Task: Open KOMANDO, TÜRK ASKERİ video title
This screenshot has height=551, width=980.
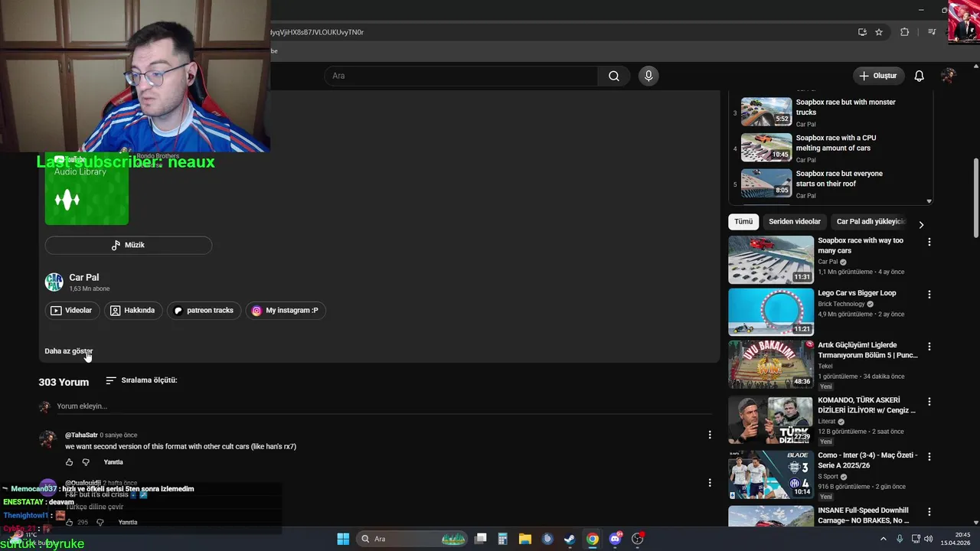Action: pyautogui.click(x=867, y=406)
